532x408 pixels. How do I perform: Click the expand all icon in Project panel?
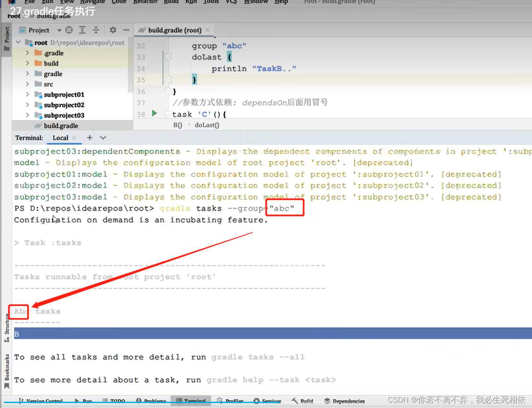click(x=82, y=30)
